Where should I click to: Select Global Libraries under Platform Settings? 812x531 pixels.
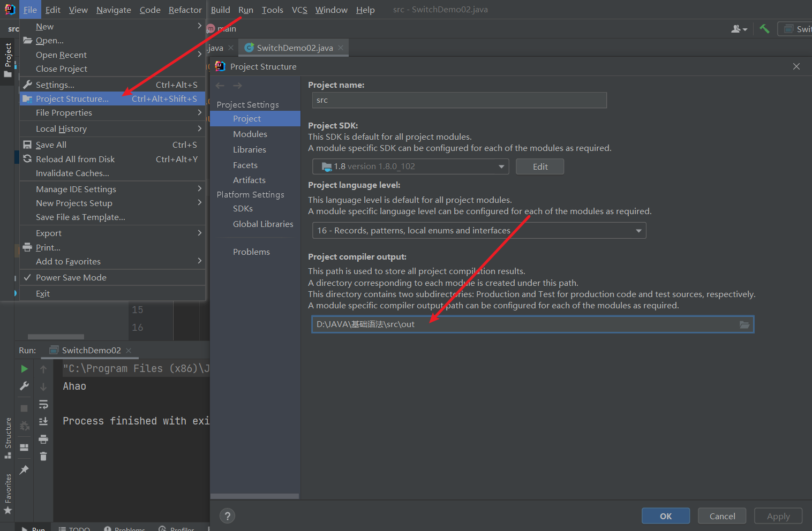[x=255, y=224]
